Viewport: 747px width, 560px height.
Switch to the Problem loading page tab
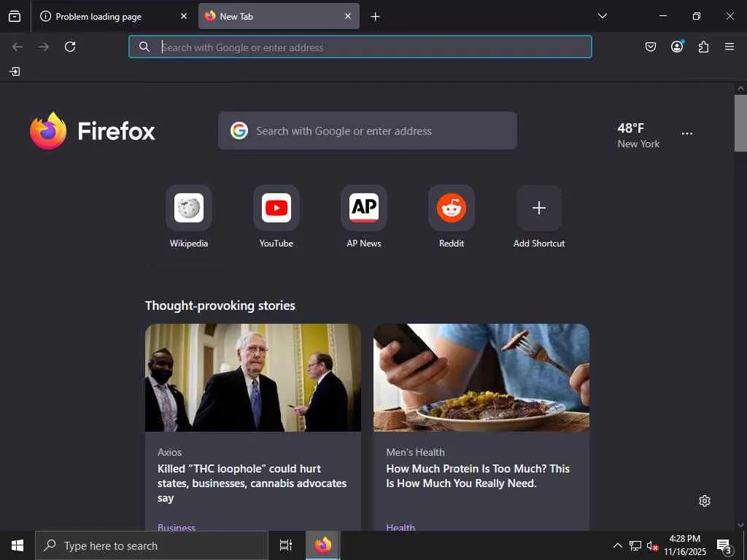113,16
